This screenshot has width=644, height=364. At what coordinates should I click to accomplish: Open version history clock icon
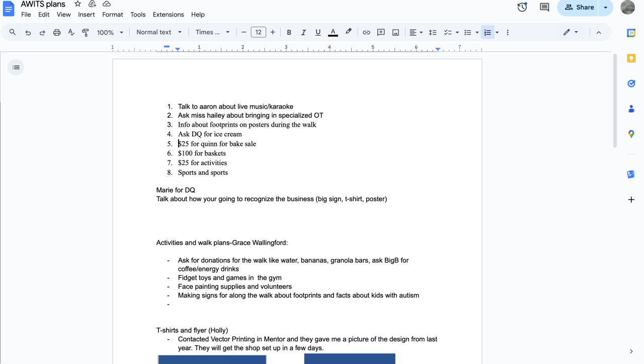522,7
